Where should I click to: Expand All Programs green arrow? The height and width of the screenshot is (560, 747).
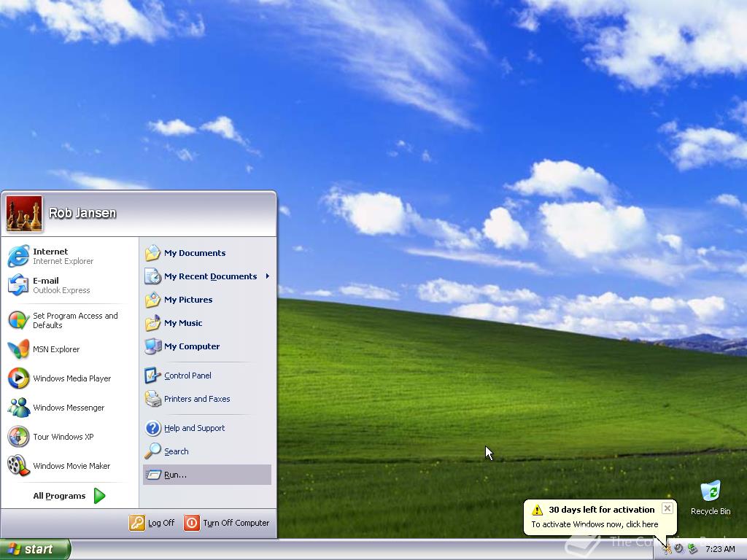99,496
